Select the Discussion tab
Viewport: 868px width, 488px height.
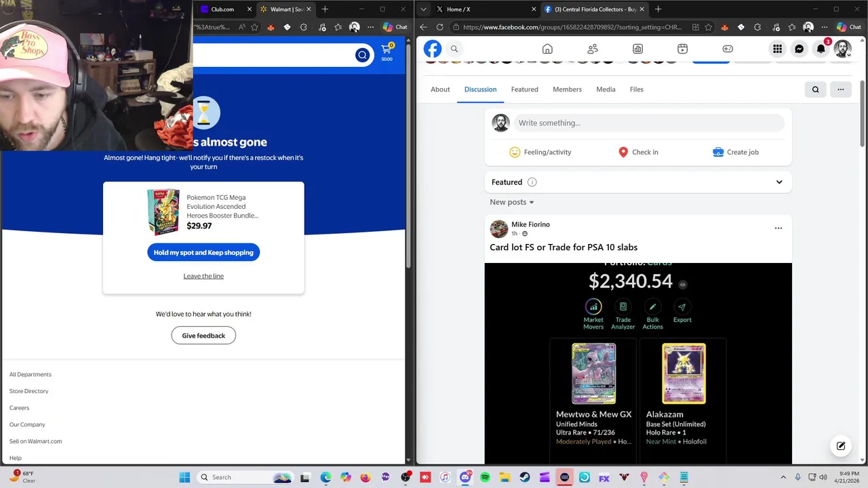(480, 89)
